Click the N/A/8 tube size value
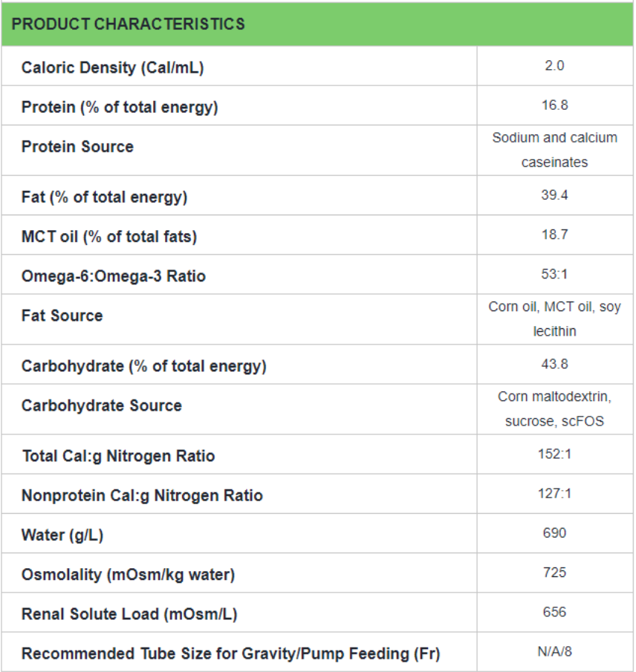The width and height of the screenshot is (636, 672). (x=554, y=652)
